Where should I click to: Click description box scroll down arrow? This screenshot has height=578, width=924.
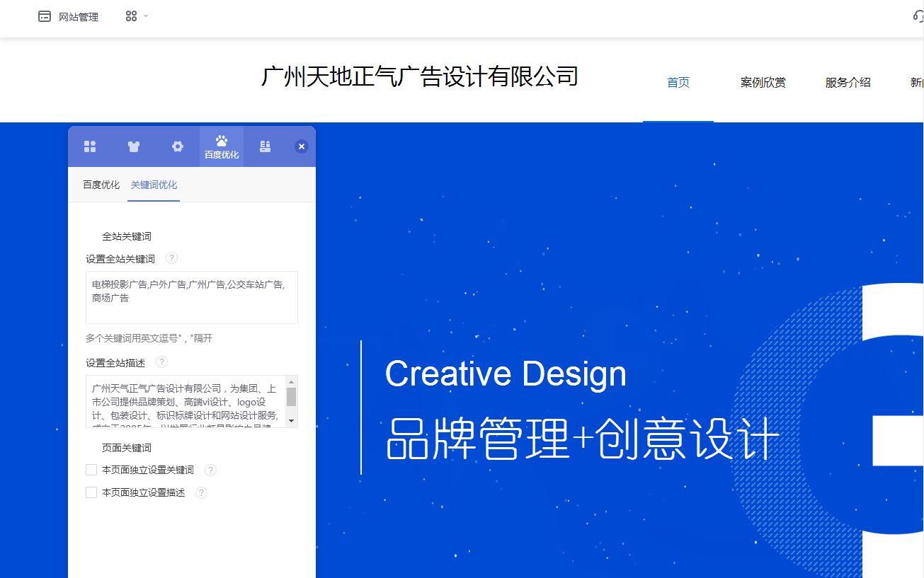[291, 421]
